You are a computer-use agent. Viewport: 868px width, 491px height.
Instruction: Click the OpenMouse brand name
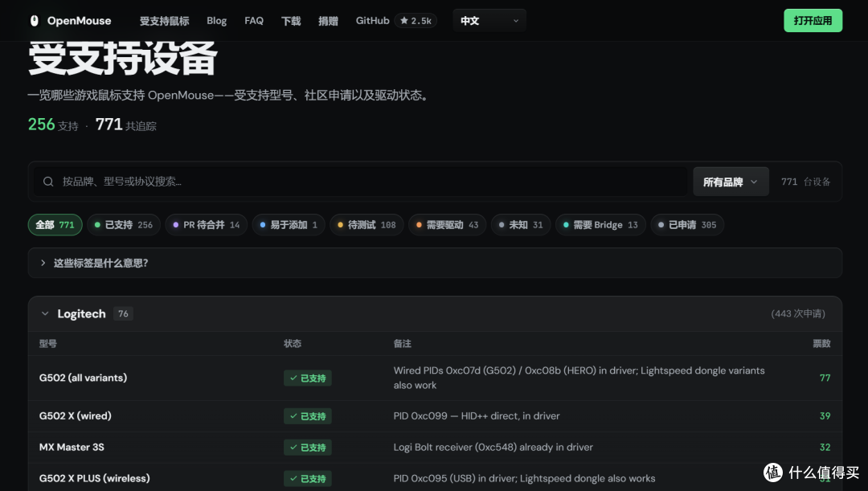click(79, 20)
